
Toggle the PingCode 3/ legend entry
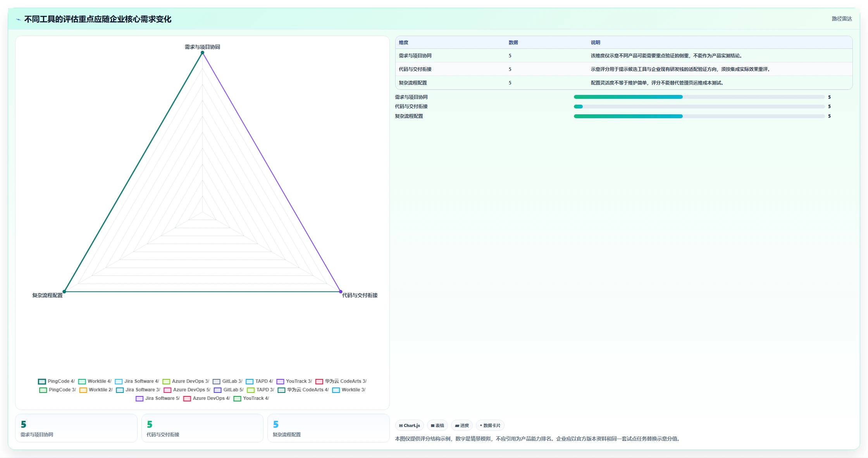pyautogui.click(x=57, y=390)
